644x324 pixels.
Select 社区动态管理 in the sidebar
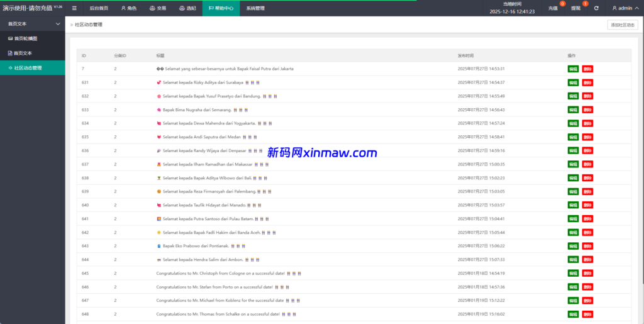point(33,68)
